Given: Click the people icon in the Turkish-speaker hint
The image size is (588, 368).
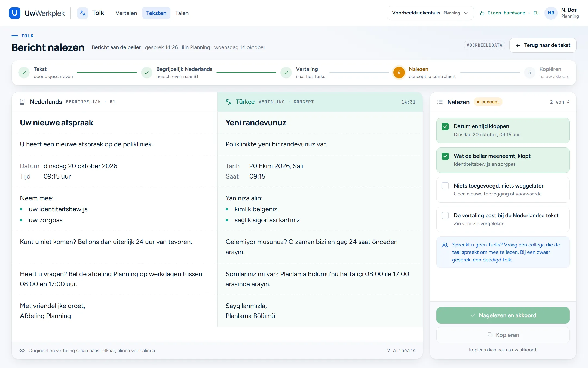Looking at the screenshot, I should pos(445,245).
